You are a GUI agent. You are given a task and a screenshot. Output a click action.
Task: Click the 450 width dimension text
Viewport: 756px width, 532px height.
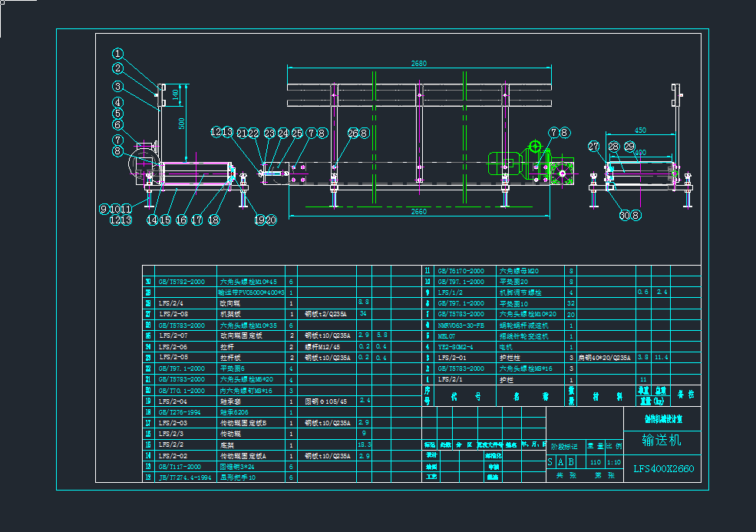[639, 130]
